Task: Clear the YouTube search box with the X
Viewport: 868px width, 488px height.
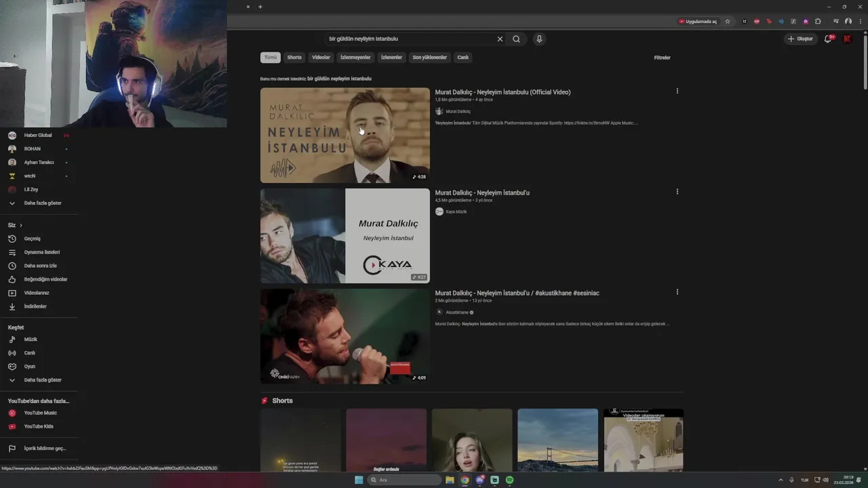Action: [x=500, y=39]
